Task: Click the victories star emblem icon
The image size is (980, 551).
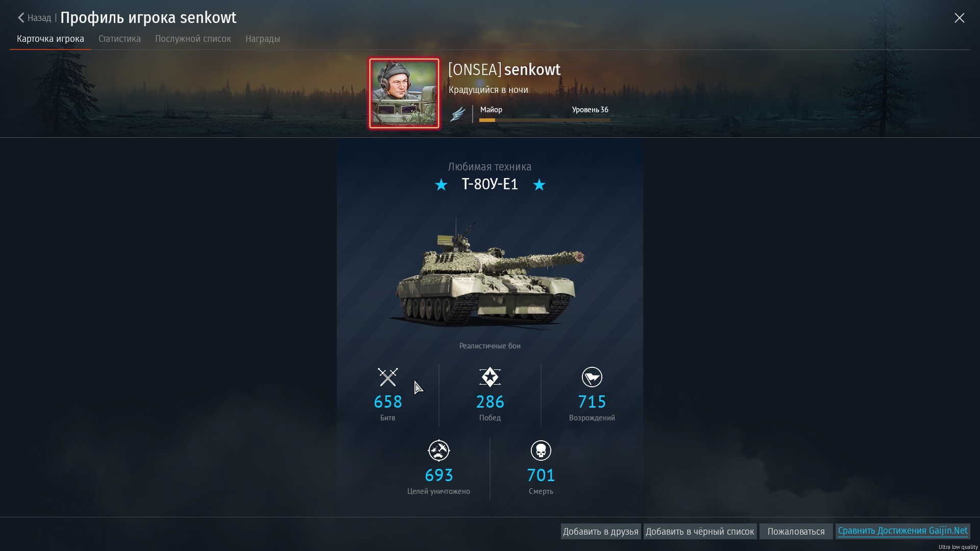Action: pyautogui.click(x=490, y=377)
